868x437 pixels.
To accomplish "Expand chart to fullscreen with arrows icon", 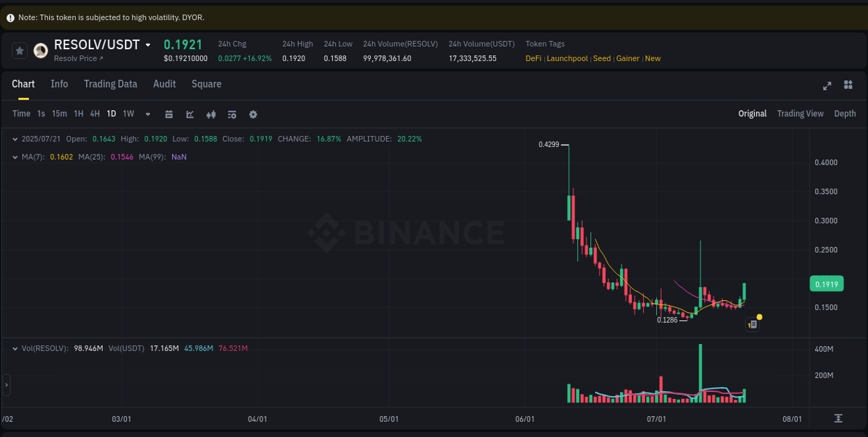I will coord(827,85).
